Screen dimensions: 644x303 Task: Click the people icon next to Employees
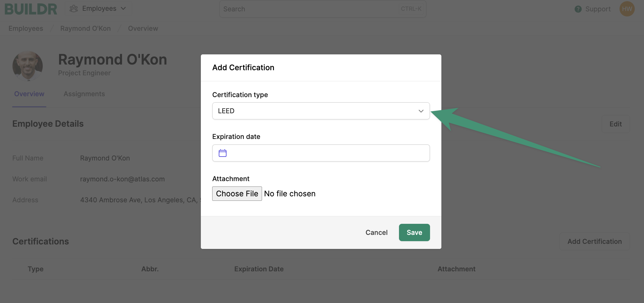click(74, 9)
